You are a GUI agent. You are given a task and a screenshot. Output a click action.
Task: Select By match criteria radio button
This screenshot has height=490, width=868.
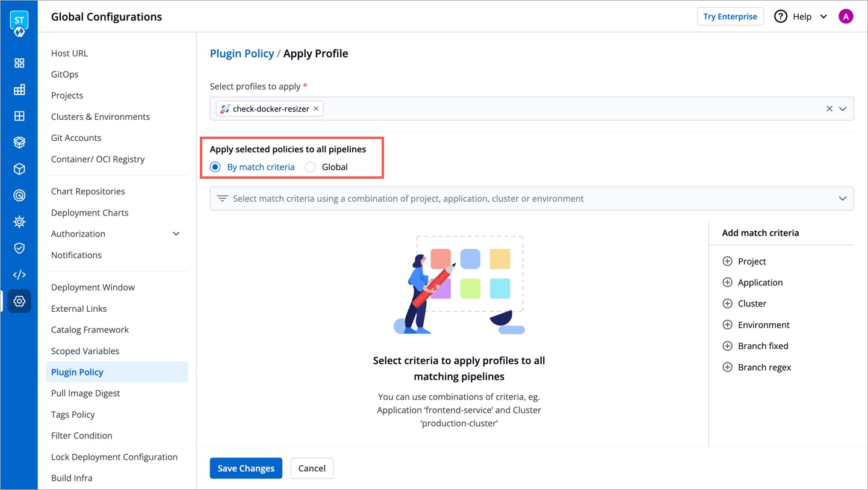pyautogui.click(x=215, y=167)
